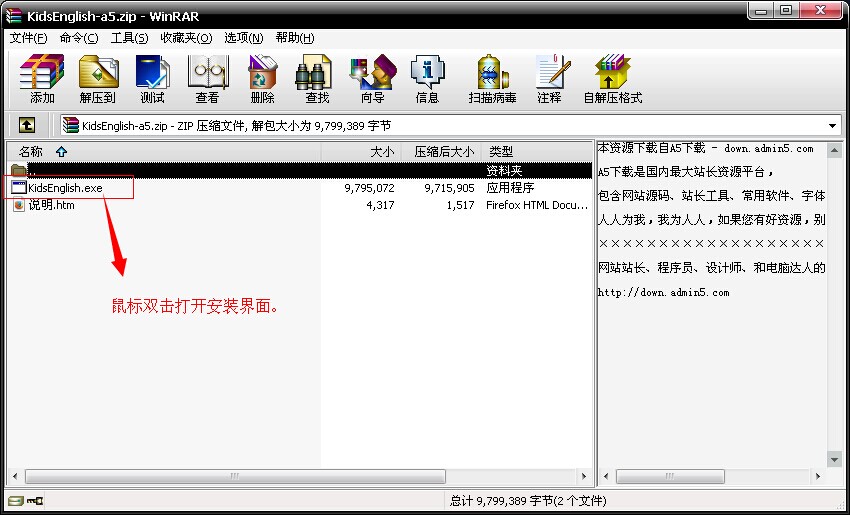Click the 说明.htm Firefox file icon

pyautogui.click(x=19, y=205)
